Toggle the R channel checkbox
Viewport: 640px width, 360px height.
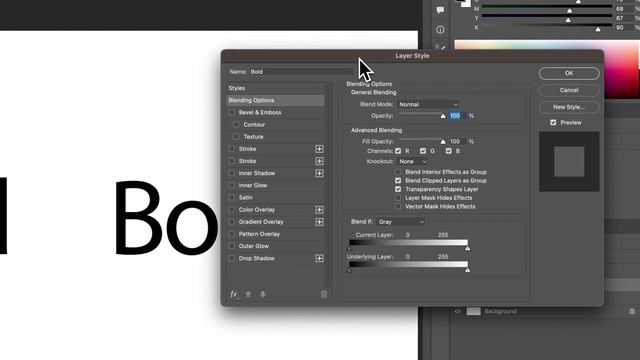398,151
